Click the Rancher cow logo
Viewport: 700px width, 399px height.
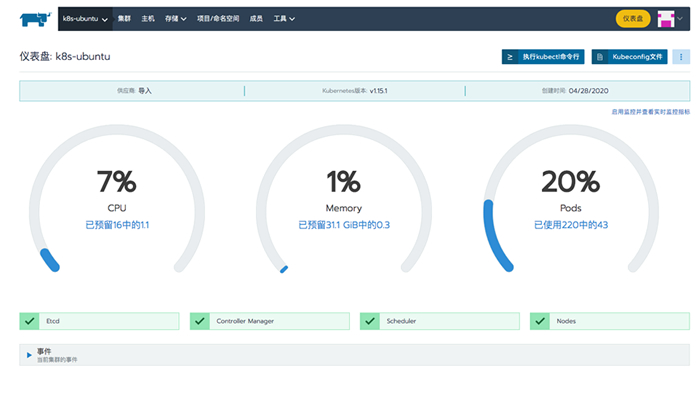pyautogui.click(x=35, y=19)
